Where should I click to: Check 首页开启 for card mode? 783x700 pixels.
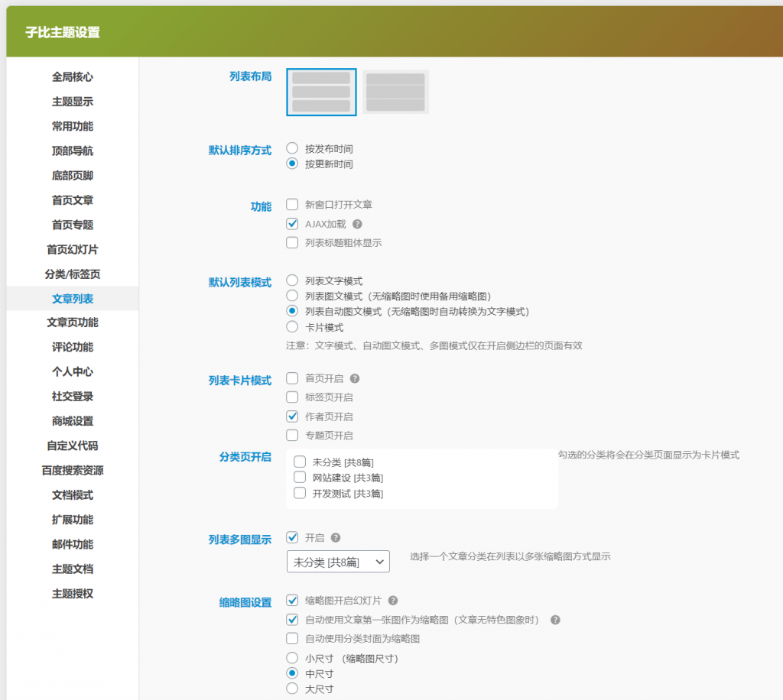[292, 379]
